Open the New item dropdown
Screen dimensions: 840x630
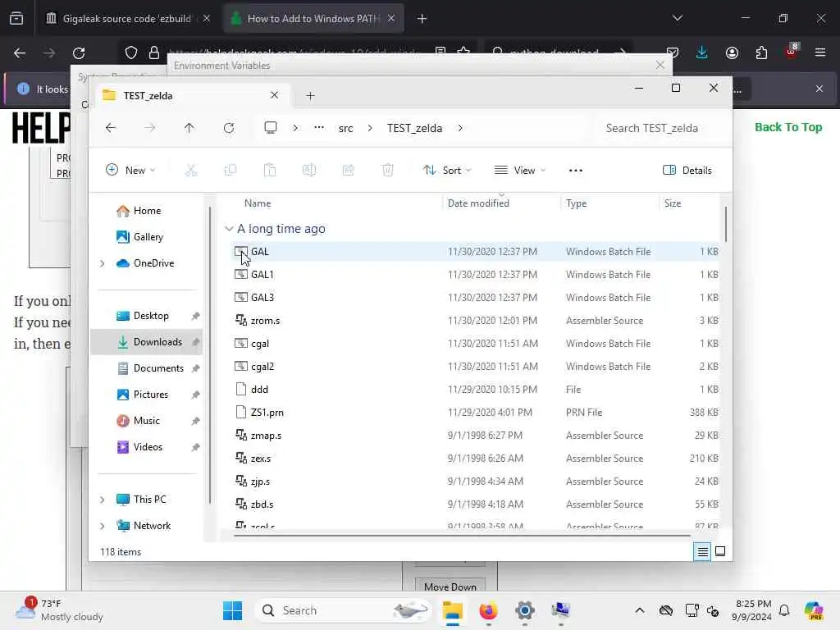(x=130, y=171)
